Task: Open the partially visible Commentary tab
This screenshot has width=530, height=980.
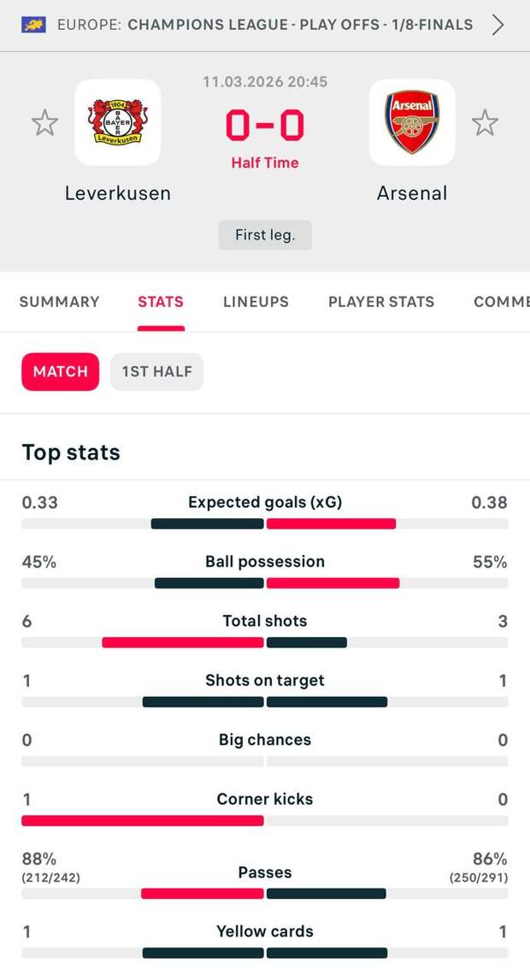Action: pyautogui.click(x=503, y=302)
